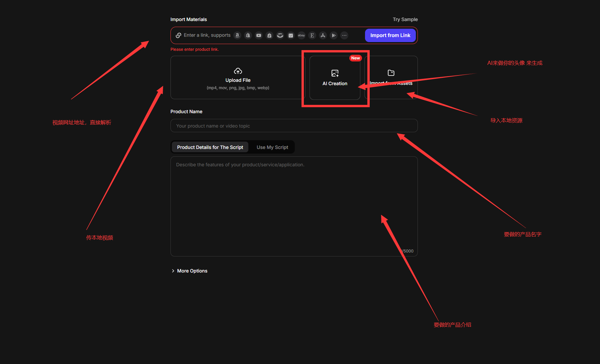This screenshot has height=364, width=600.
Task: Click the chain link icon
Action: point(178,35)
